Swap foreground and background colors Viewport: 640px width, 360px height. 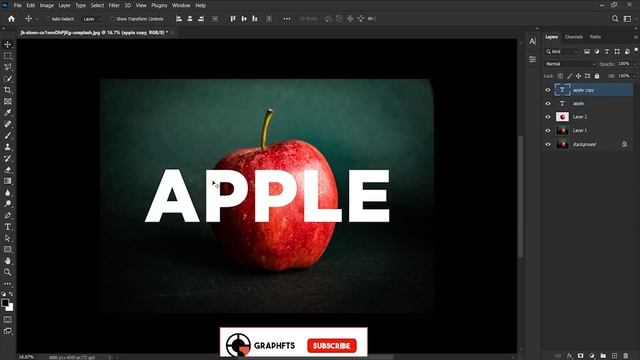pos(11,294)
